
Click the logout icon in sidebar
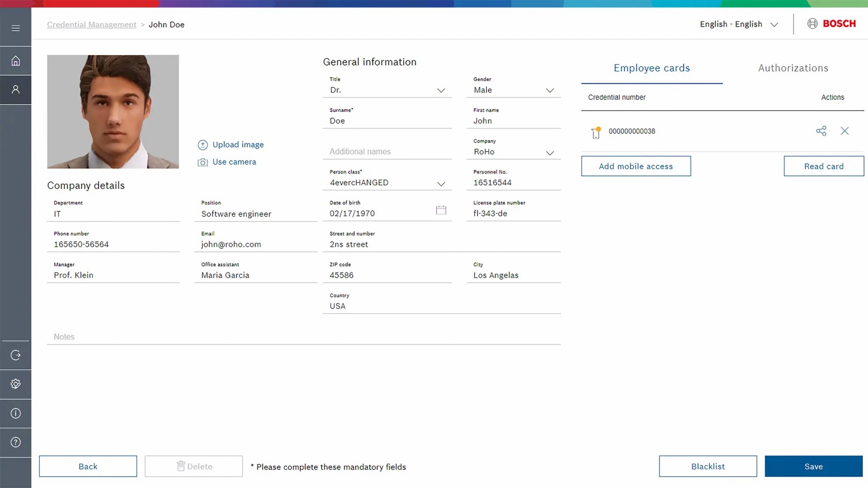[x=16, y=355]
